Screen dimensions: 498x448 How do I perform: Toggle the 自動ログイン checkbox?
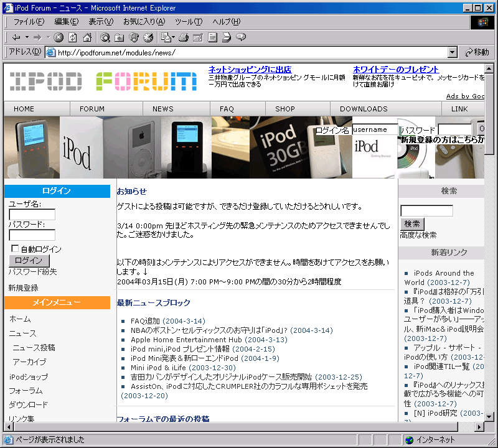click(x=14, y=248)
